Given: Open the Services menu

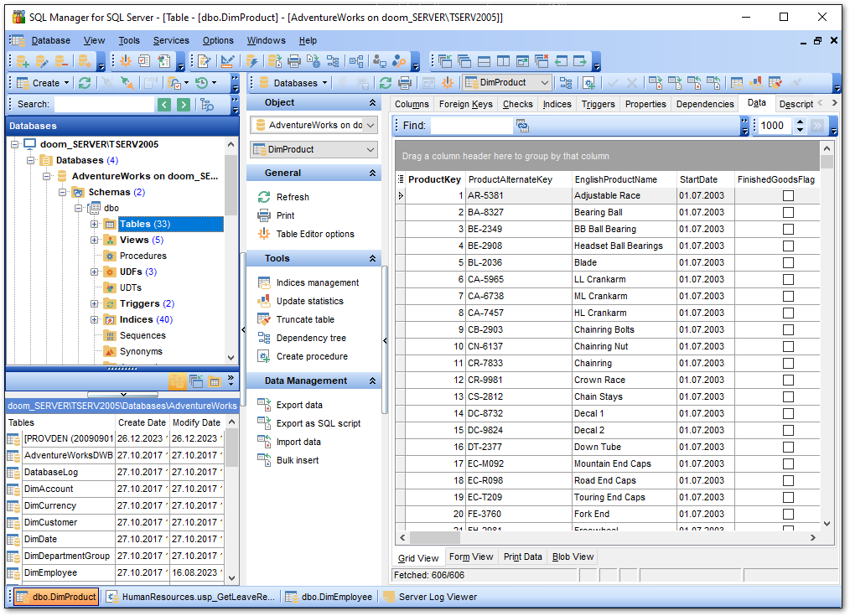Looking at the screenshot, I should [x=171, y=40].
